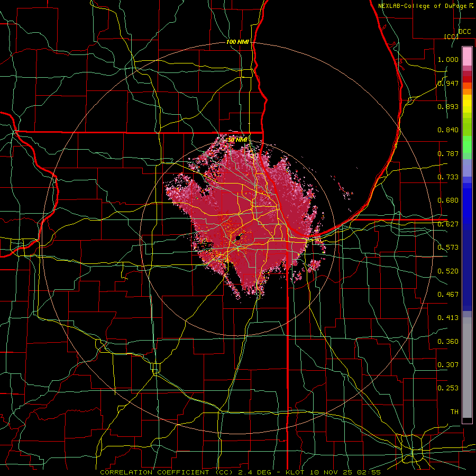
Task: Pick the gray color bar segment
Action: tap(467, 368)
